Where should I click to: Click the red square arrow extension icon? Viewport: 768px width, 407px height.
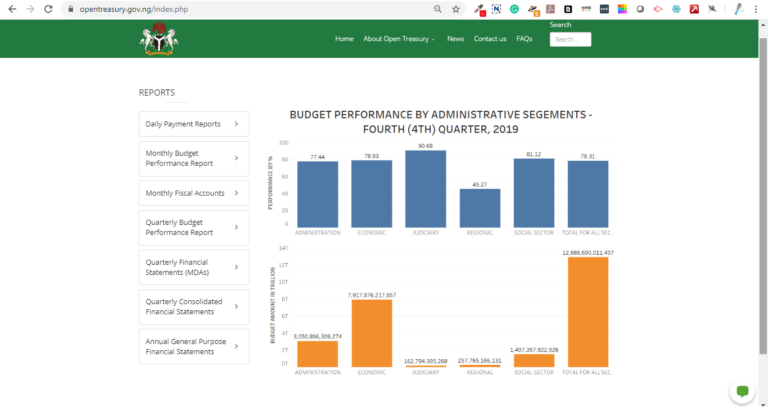pos(694,9)
